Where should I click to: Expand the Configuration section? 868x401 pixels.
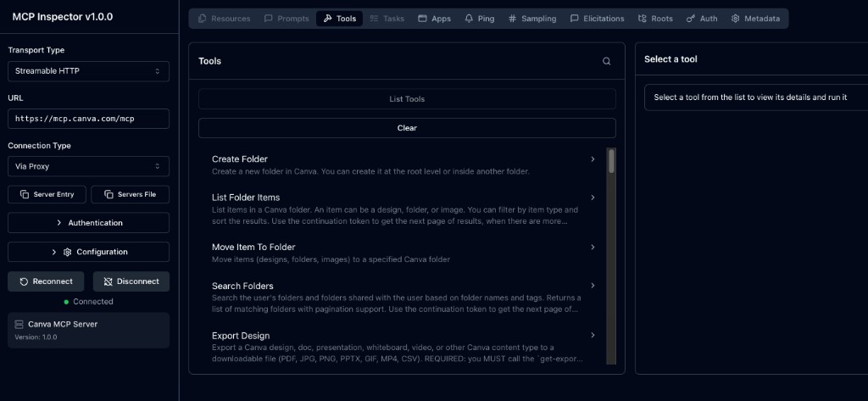click(88, 252)
